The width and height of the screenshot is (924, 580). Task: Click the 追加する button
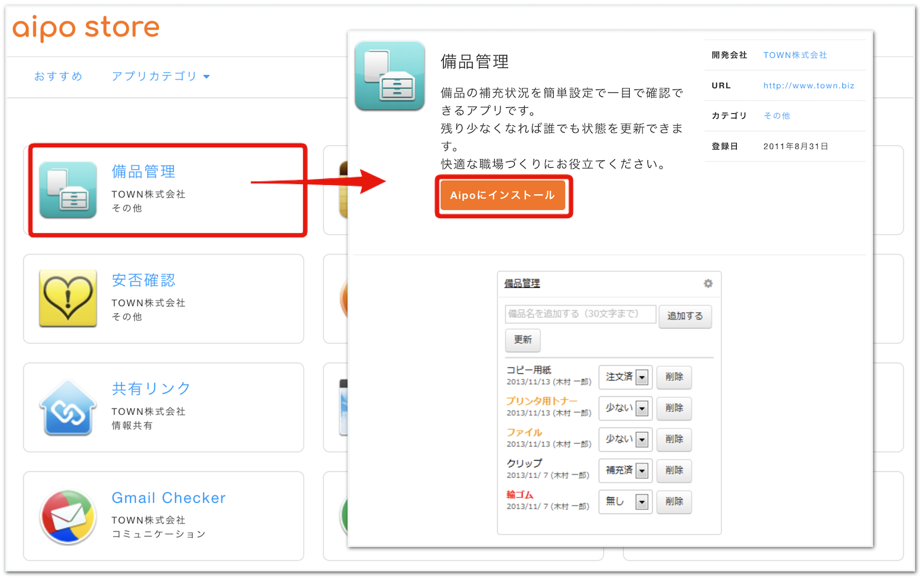(x=685, y=316)
